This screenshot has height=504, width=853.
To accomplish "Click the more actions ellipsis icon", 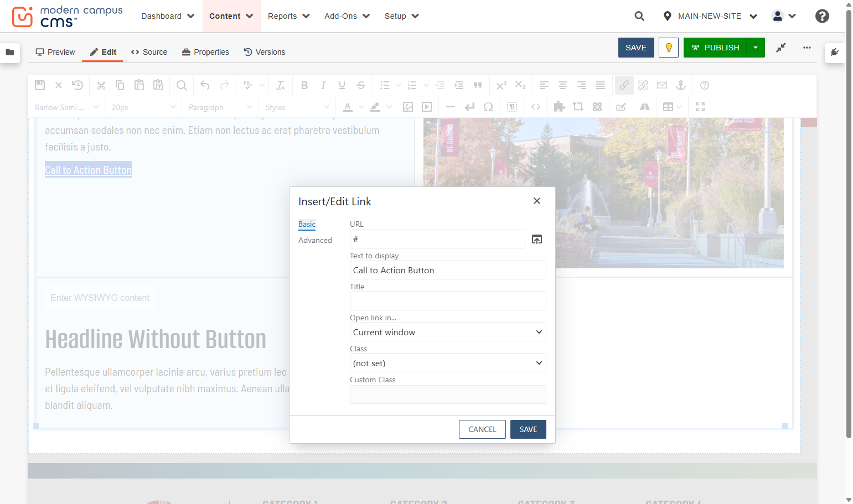I will 807,48.
